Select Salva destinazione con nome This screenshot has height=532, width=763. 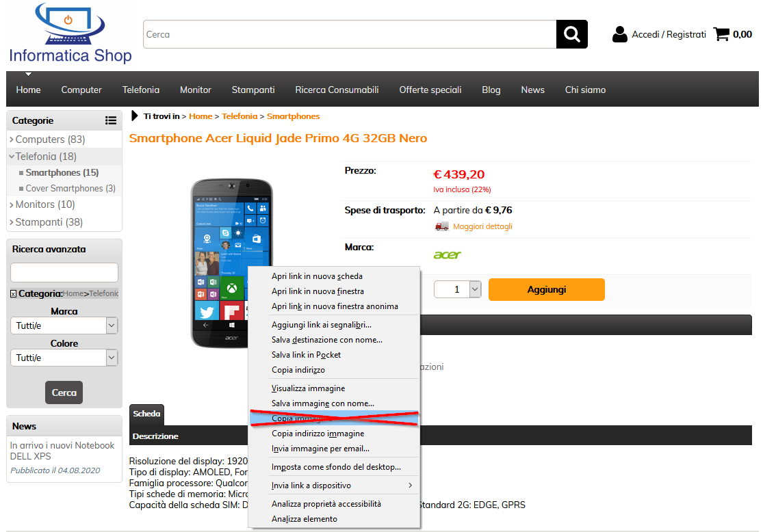[334, 340]
